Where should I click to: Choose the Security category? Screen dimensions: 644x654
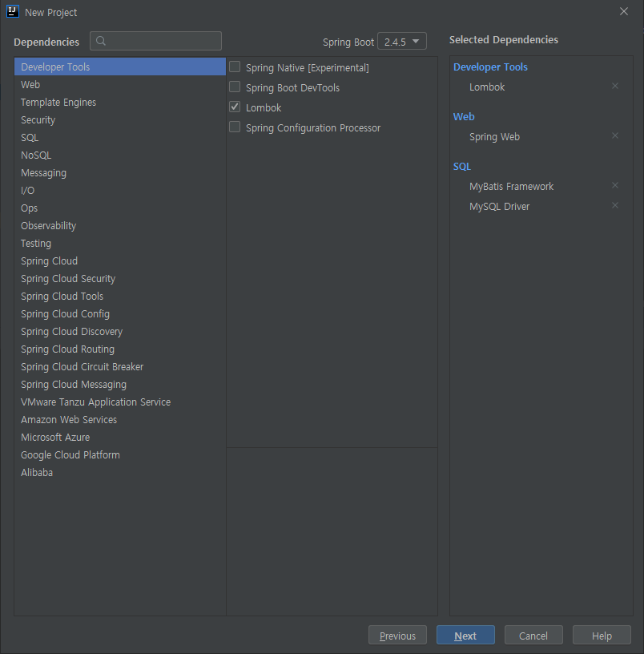[120, 119]
